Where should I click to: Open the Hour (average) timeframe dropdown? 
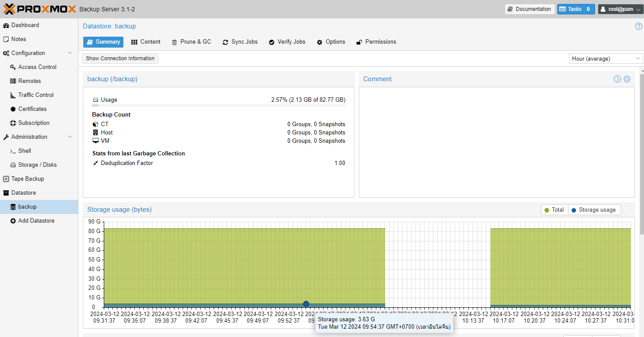click(606, 58)
